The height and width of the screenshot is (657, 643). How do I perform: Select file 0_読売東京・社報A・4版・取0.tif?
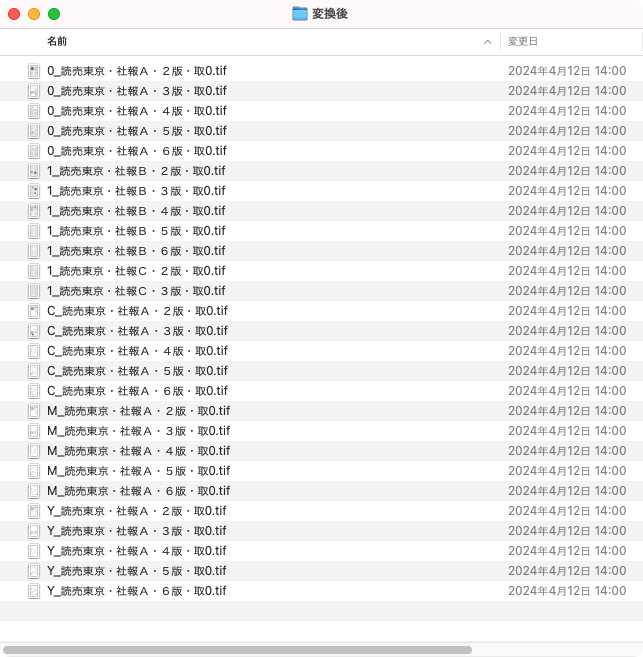136,111
